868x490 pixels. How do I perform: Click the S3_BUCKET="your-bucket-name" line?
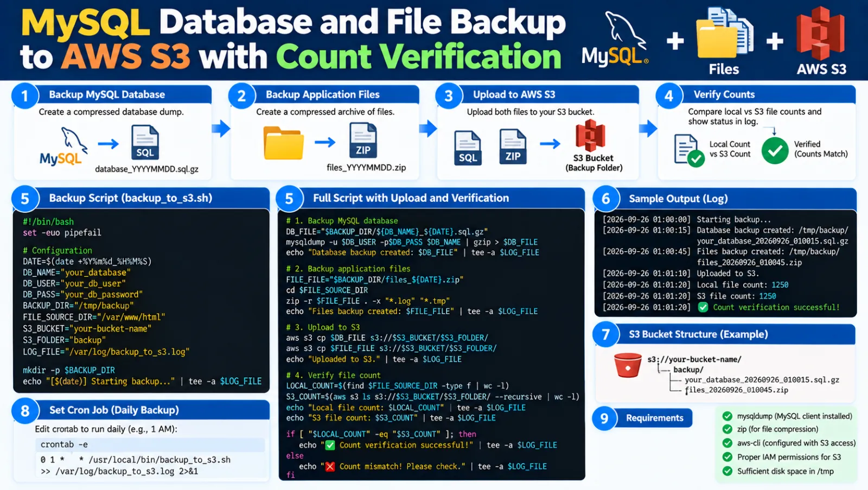pos(87,329)
